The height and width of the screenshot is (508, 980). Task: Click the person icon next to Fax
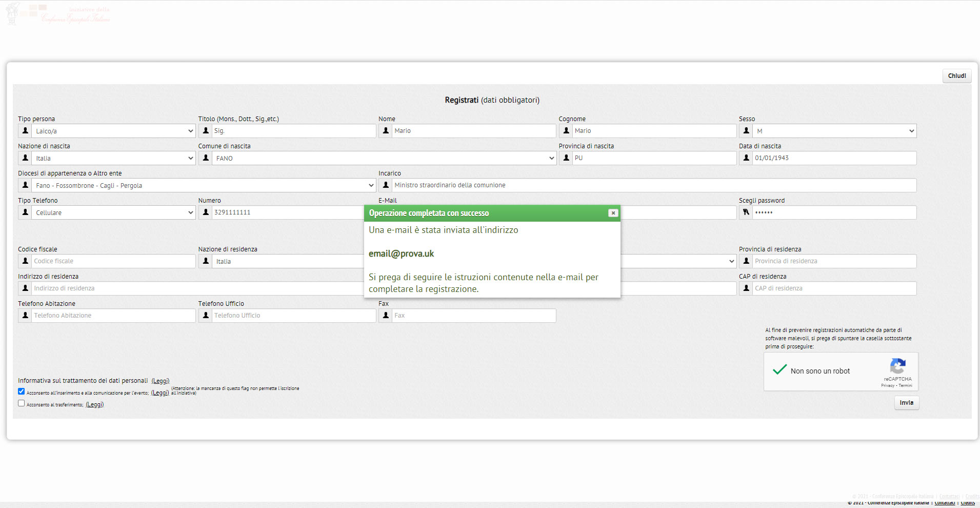tap(386, 316)
